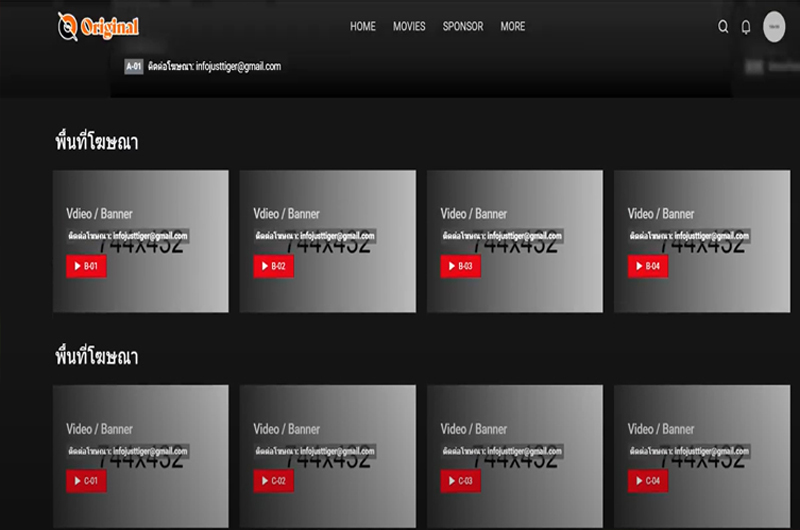Open the B-04 video button

point(647,267)
